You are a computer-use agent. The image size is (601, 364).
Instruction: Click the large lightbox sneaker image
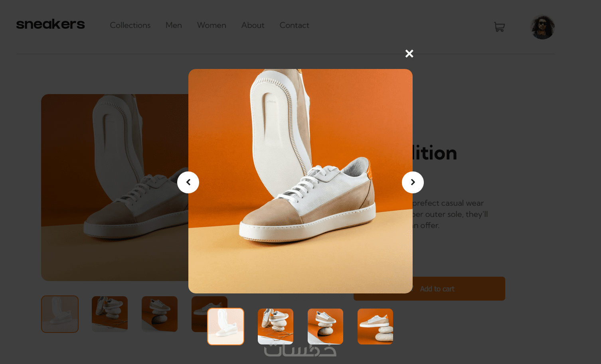pos(300,181)
